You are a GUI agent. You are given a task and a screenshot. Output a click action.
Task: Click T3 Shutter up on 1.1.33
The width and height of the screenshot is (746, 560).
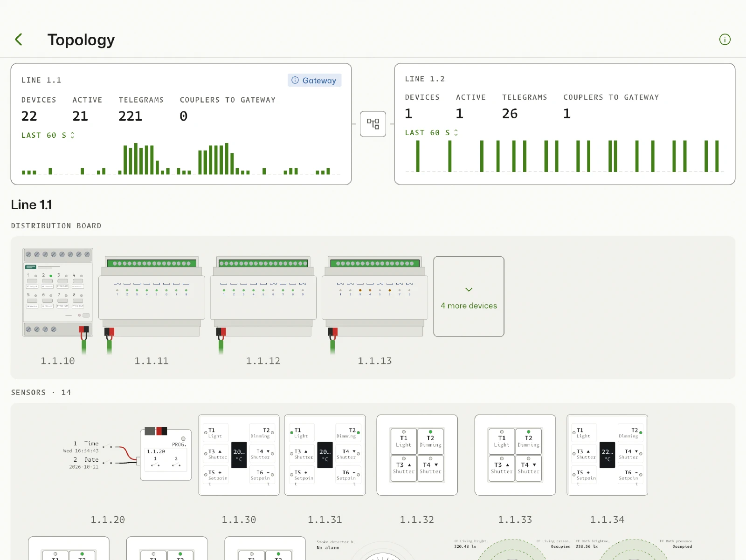click(x=502, y=468)
